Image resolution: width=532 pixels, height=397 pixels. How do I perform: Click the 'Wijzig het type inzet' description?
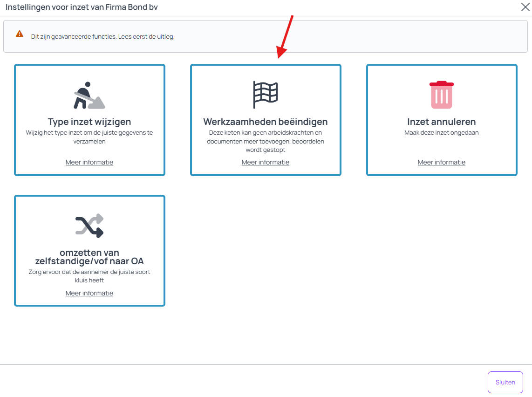(89, 137)
